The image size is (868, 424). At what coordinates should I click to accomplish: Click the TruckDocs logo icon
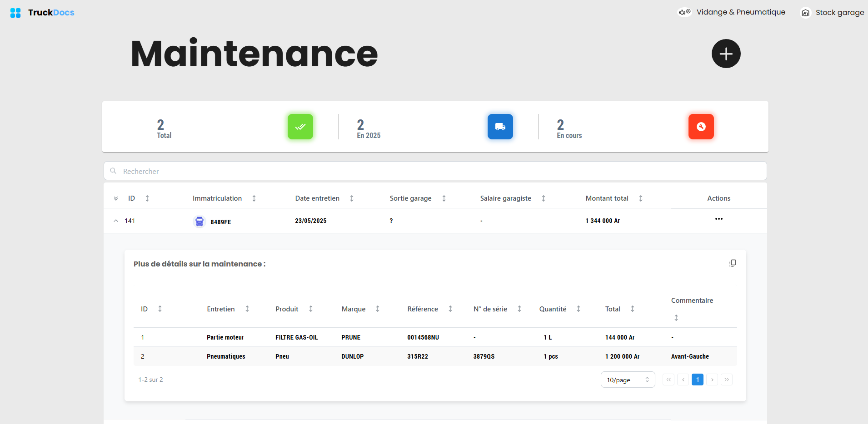click(15, 13)
